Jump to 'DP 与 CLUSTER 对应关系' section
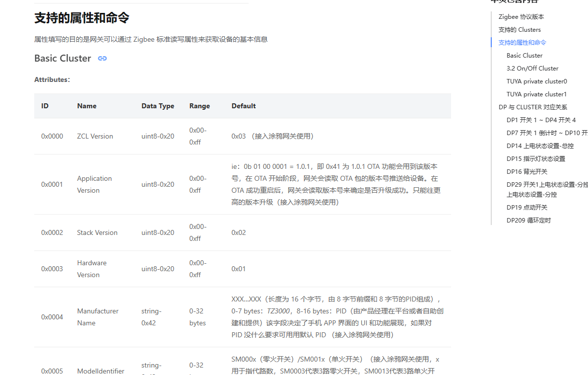Screen dimensions: 588x375 (x=532, y=107)
